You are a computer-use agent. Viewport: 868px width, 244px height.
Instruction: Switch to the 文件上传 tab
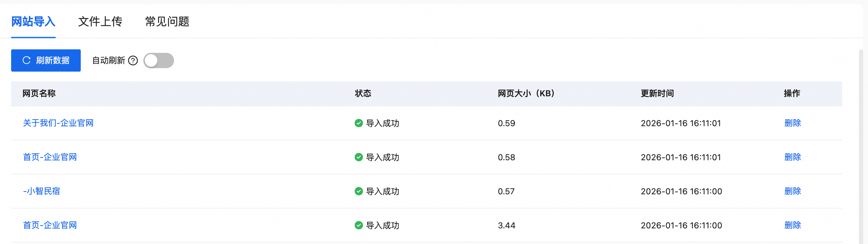pyautogui.click(x=100, y=22)
